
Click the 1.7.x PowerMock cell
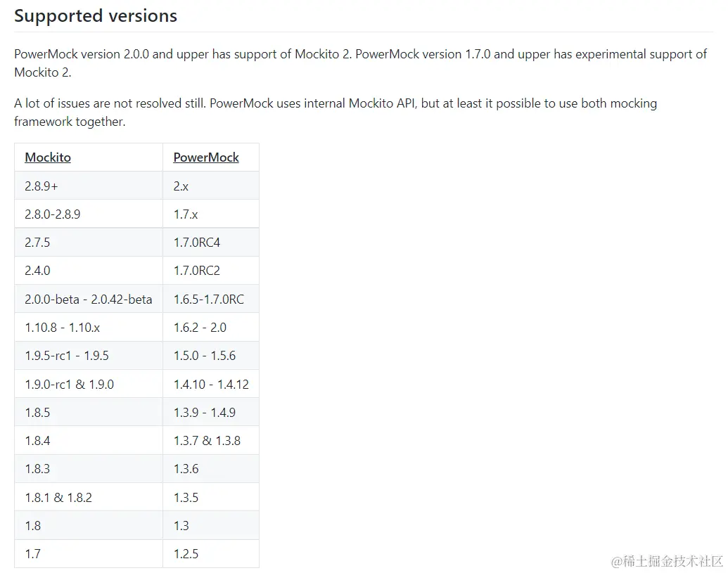click(186, 214)
